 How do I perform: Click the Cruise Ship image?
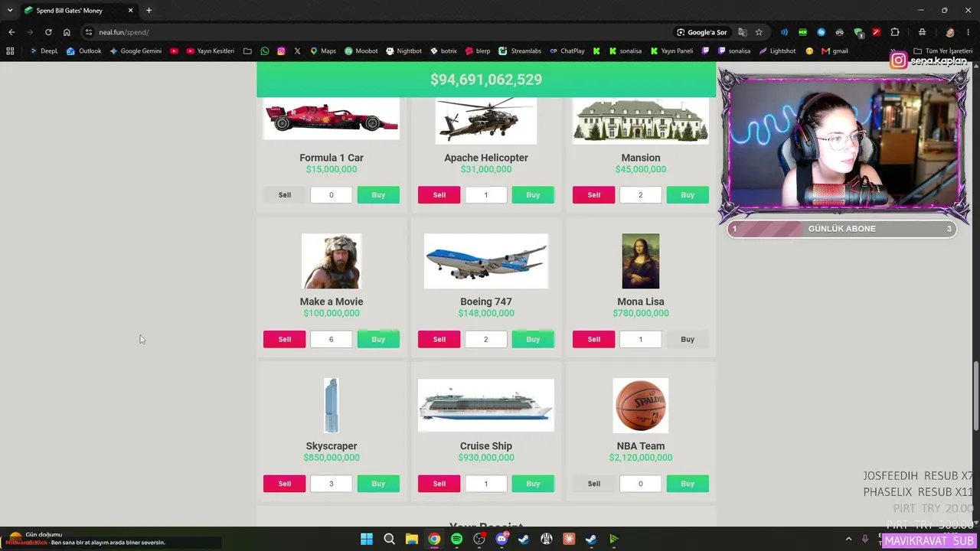[x=486, y=405]
